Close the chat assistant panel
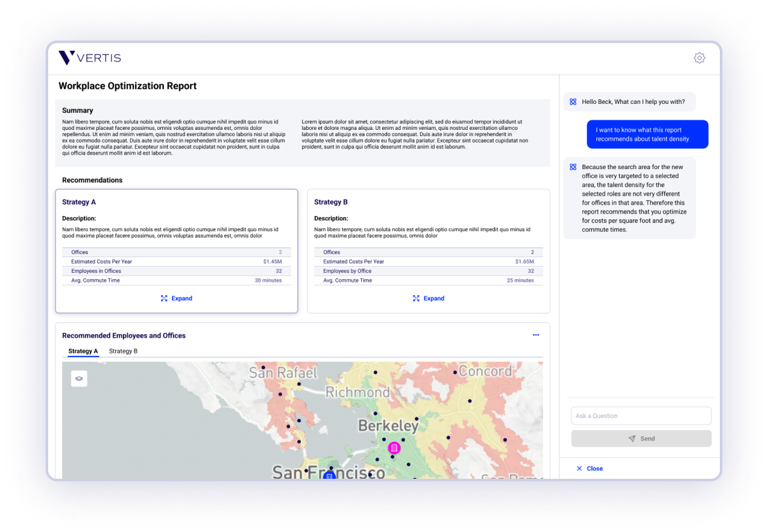This screenshot has width=768, height=532. click(x=589, y=469)
